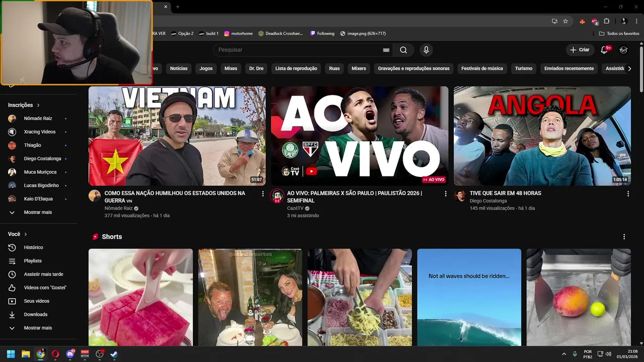
Task: Select the Notícias filter chip
Action: click(179, 68)
